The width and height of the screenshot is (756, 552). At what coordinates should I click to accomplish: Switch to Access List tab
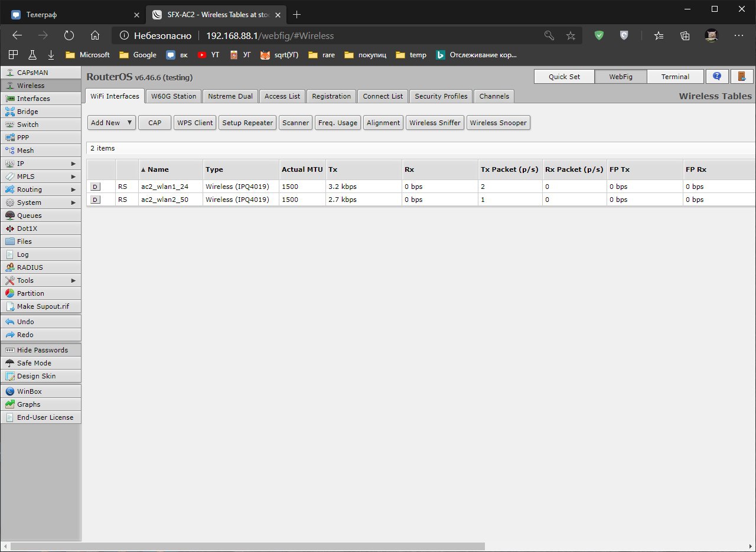(x=282, y=96)
